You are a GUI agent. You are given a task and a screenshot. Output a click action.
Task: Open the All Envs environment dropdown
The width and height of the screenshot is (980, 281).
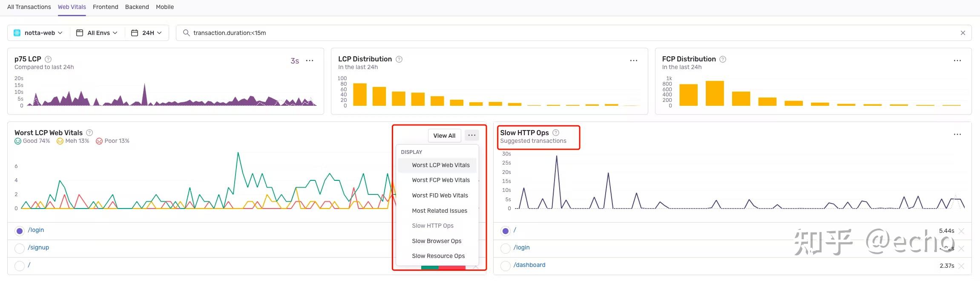pyautogui.click(x=97, y=33)
